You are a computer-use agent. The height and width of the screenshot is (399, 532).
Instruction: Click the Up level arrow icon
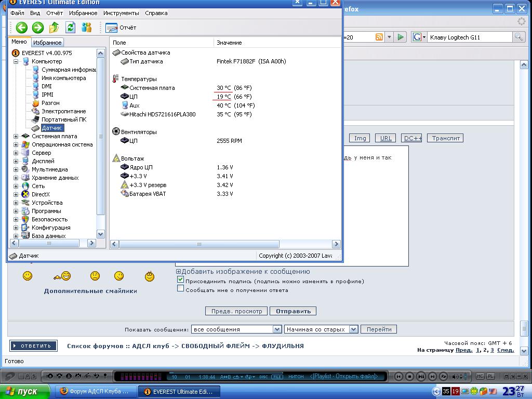54,28
